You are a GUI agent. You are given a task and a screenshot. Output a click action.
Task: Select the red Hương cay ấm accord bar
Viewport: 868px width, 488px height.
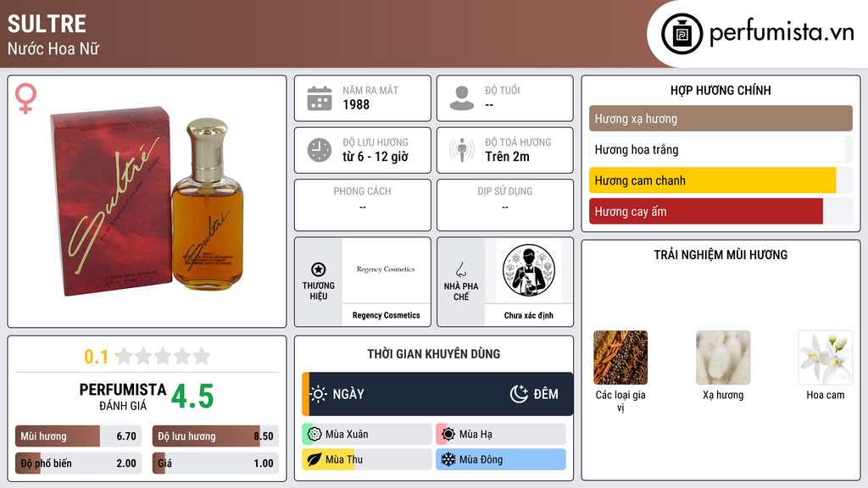pos(721,211)
